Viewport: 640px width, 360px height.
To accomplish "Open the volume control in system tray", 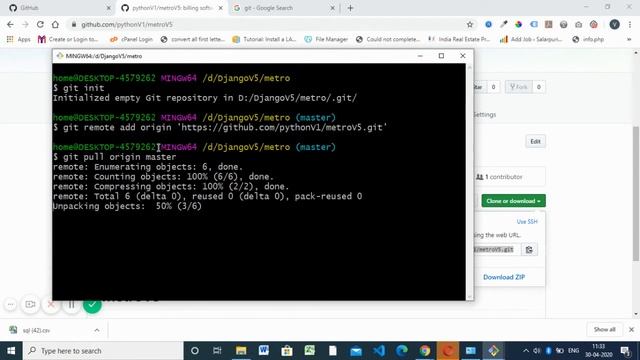I will (x=537, y=351).
